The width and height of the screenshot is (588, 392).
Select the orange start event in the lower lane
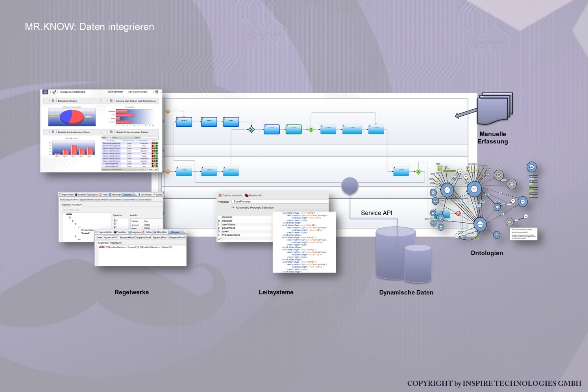pos(168,171)
